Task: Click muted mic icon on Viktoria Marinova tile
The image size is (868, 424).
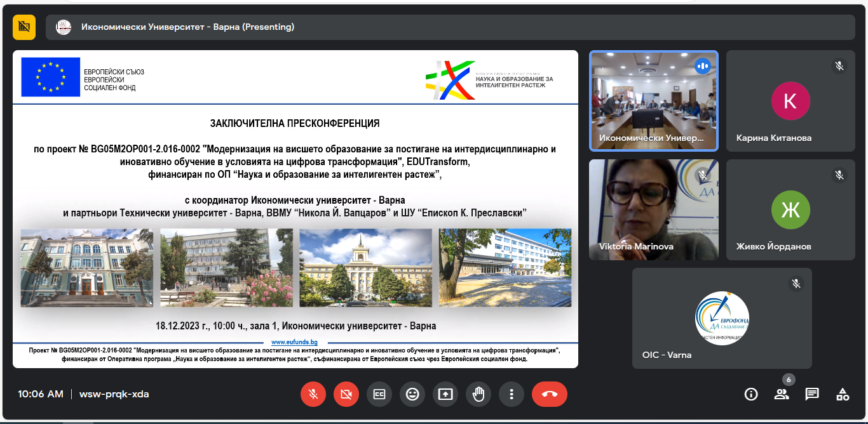Action: coord(702,174)
